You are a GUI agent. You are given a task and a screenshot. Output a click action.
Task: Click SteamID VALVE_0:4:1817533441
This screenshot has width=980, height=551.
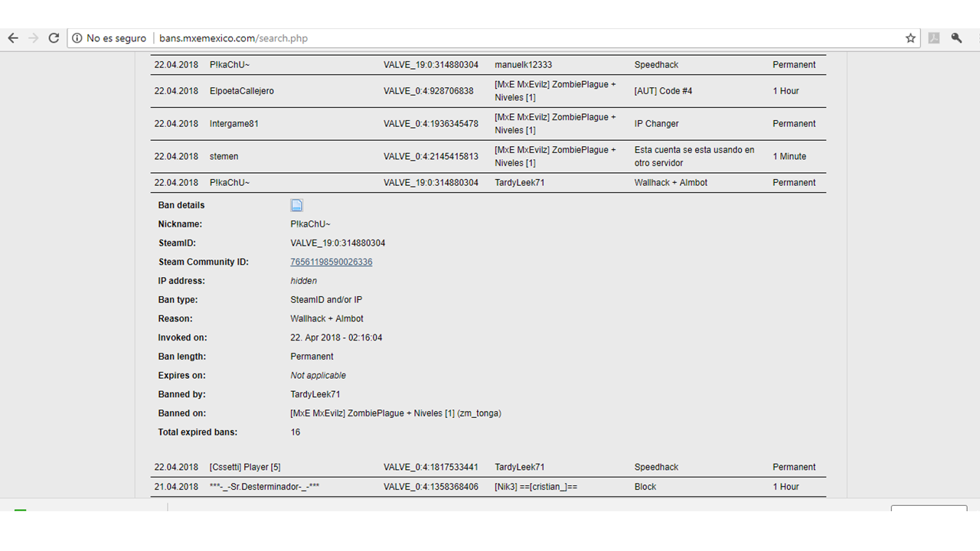(431, 468)
